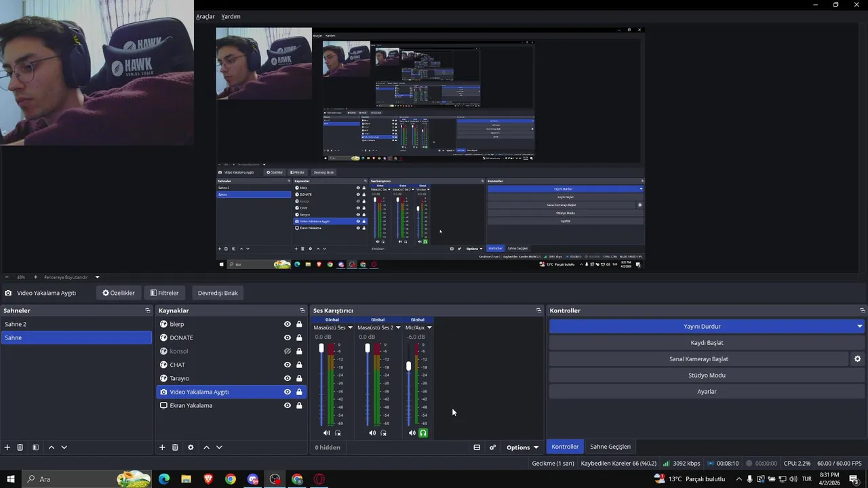Enable Stüdyo Modu

click(707, 375)
